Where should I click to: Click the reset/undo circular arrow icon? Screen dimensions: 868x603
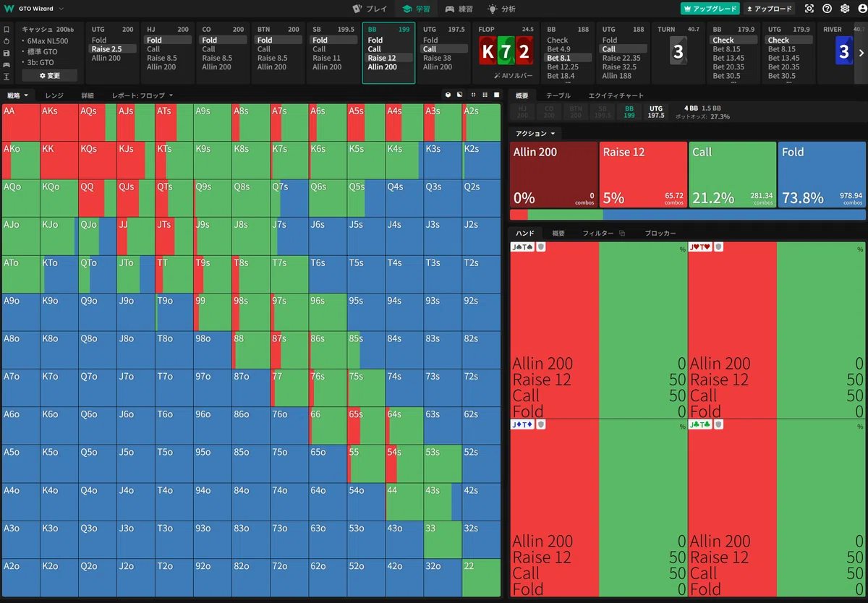(7, 41)
